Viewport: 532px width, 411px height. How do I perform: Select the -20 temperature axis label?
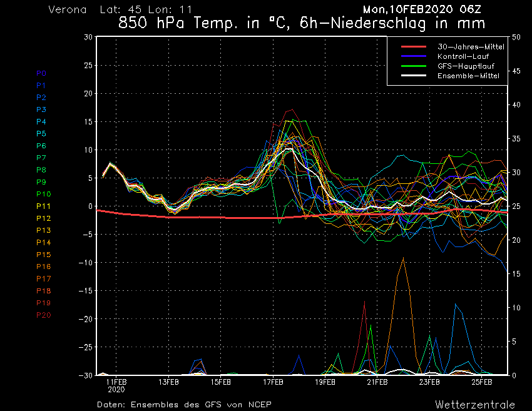point(86,319)
